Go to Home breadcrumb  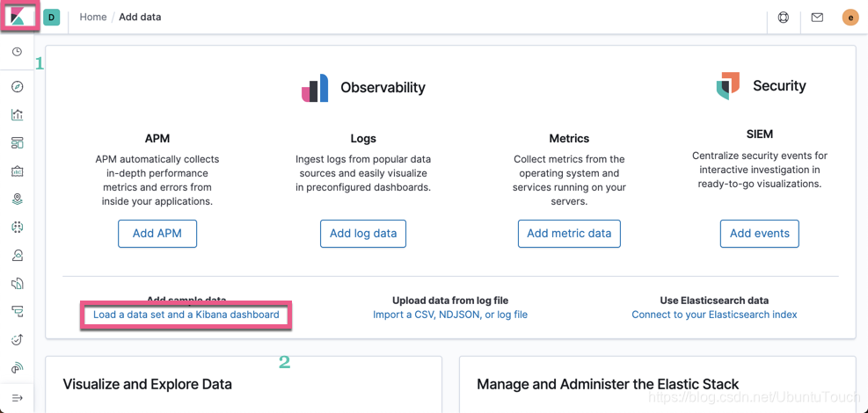(93, 18)
